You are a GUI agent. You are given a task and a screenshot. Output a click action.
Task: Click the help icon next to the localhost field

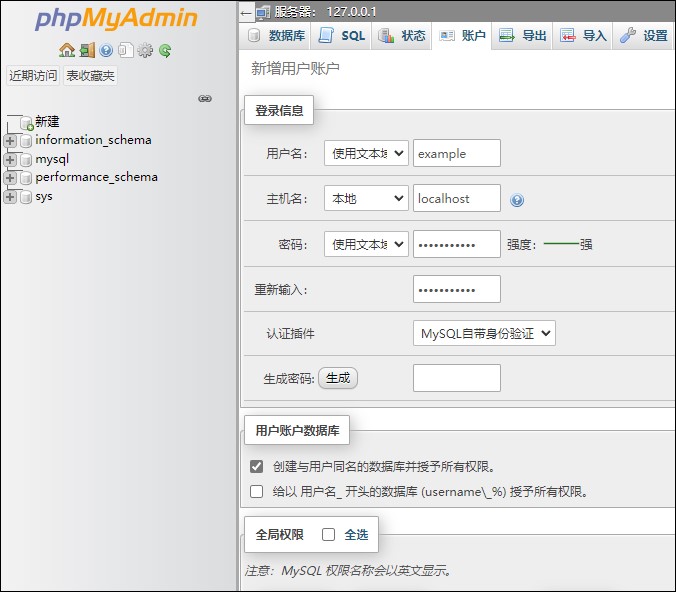517,200
